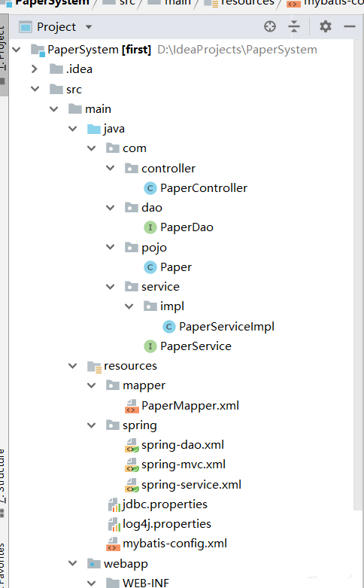Click the PaperMapper.xml file icon
This screenshot has height=588, width=364.
pos(131,406)
